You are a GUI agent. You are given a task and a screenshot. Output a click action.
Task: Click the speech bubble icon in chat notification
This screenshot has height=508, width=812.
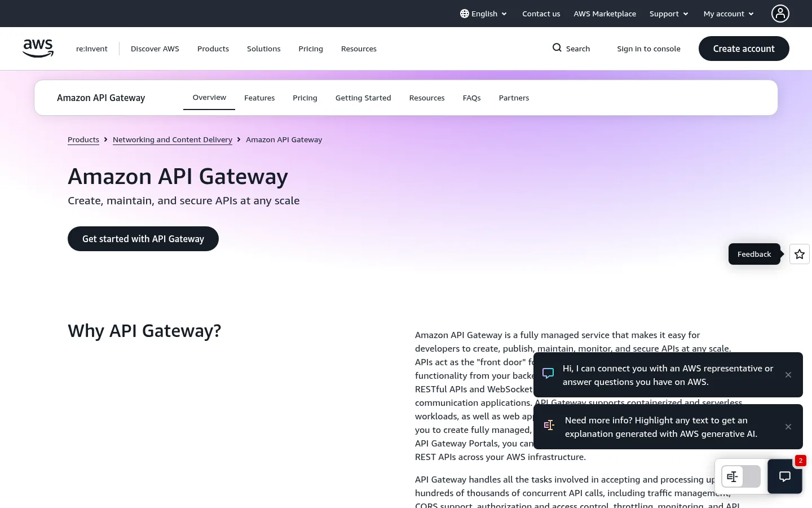[548, 373]
